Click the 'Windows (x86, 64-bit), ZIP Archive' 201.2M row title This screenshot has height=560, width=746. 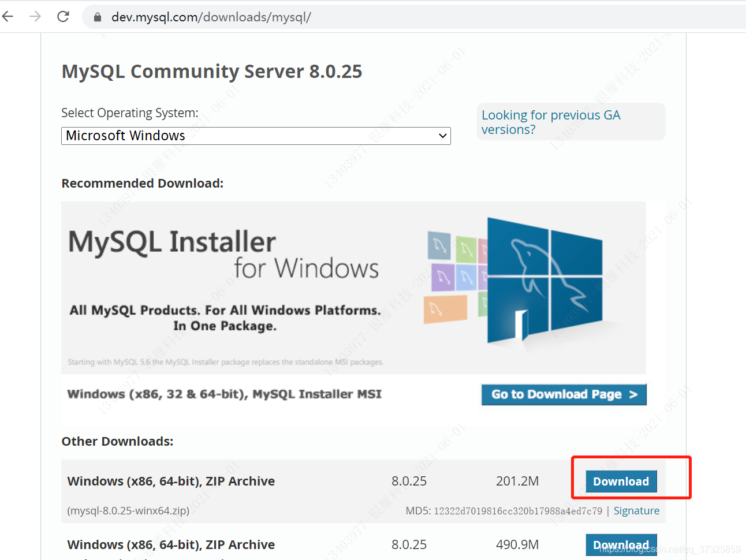click(x=171, y=481)
